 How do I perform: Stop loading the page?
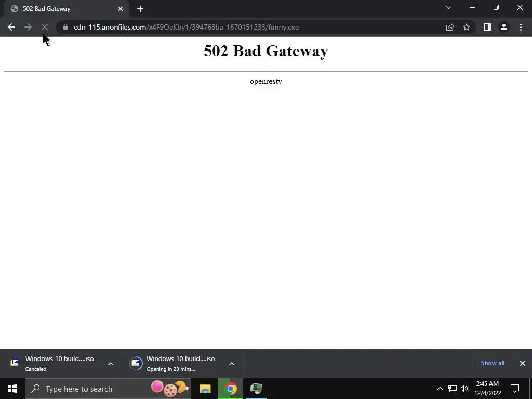pyautogui.click(x=45, y=27)
